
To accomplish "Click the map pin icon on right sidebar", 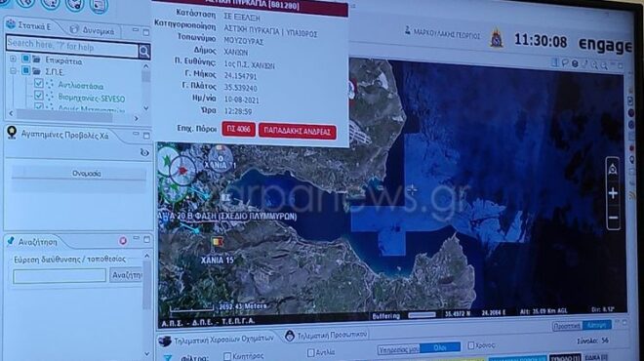I will click(631, 159).
